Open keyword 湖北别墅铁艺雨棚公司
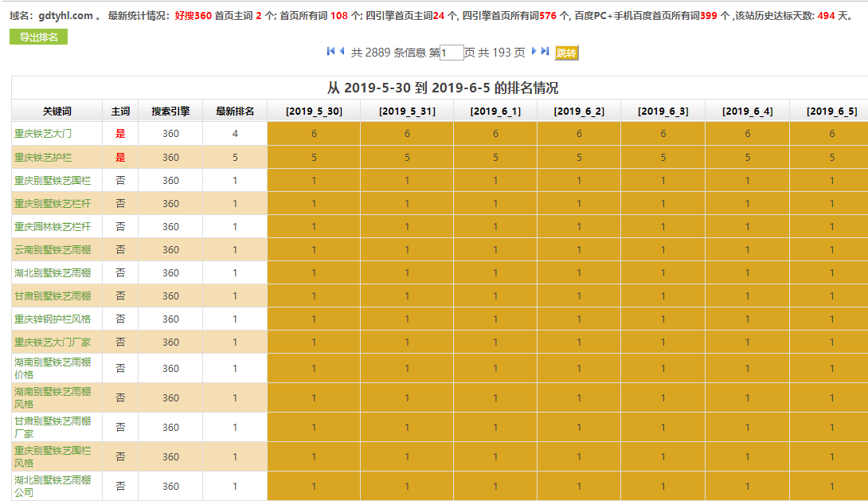The width and height of the screenshot is (868, 501). [x=53, y=486]
